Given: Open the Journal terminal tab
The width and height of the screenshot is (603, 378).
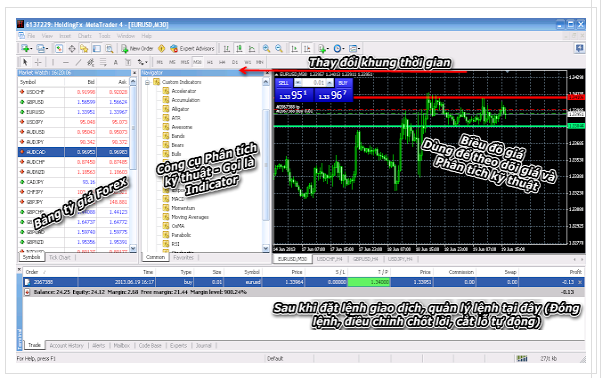Looking at the screenshot, I should tap(203, 345).
